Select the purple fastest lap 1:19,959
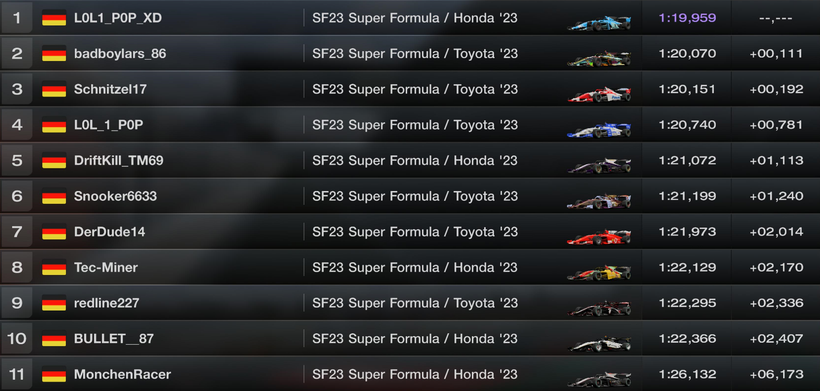The height and width of the screenshot is (391, 820). (x=687, y=18)
